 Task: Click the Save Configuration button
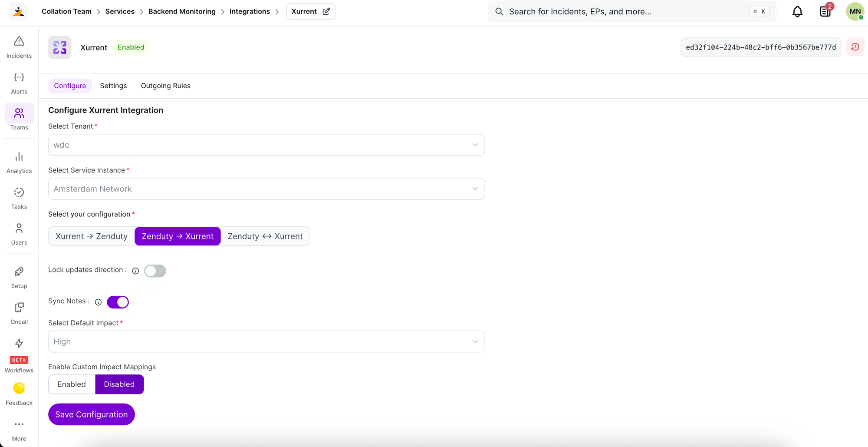coord(92,414)
